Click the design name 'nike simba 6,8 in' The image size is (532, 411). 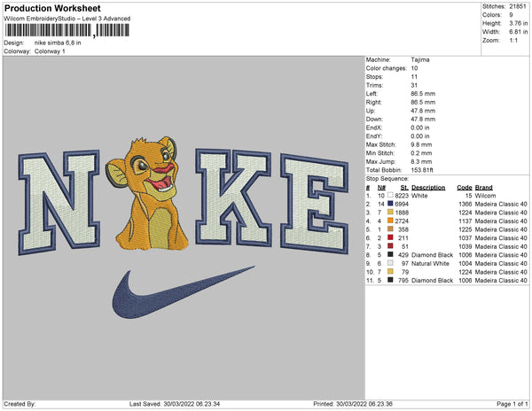pyautogui.click(x=58, y=43)
